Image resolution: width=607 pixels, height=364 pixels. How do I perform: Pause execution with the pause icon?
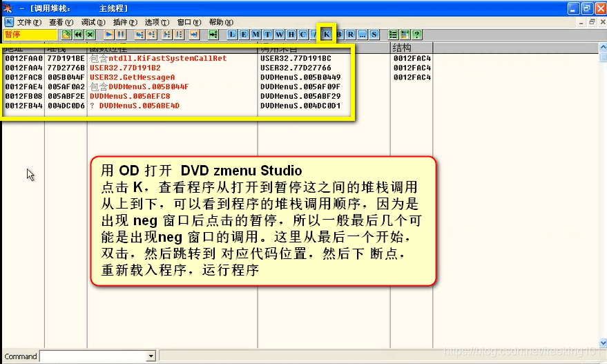pyautogui.click(x=121, y=35)
